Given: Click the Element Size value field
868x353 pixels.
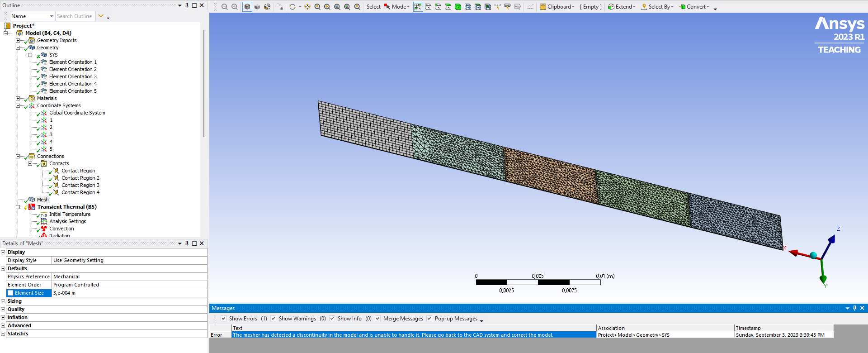Looking at the screenshot, I should pyautogui.click(x=129, y=293).
